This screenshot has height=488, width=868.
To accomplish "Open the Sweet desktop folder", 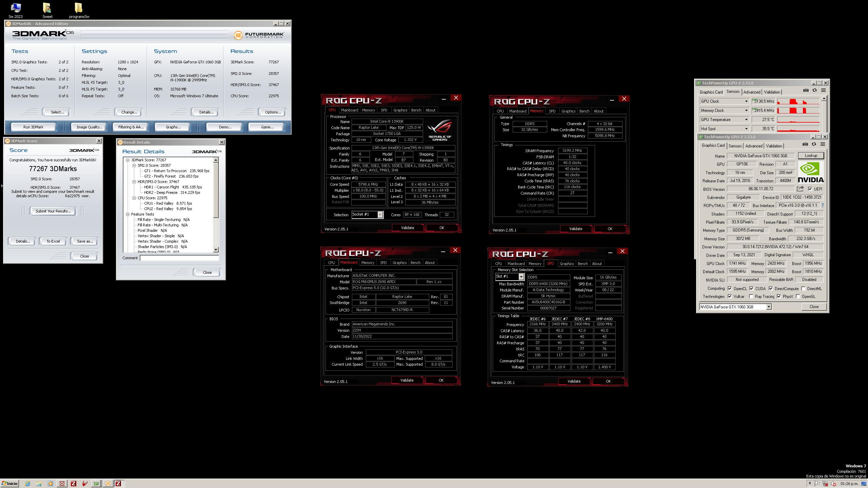I will pyautogui.click(x=47, y=10).
